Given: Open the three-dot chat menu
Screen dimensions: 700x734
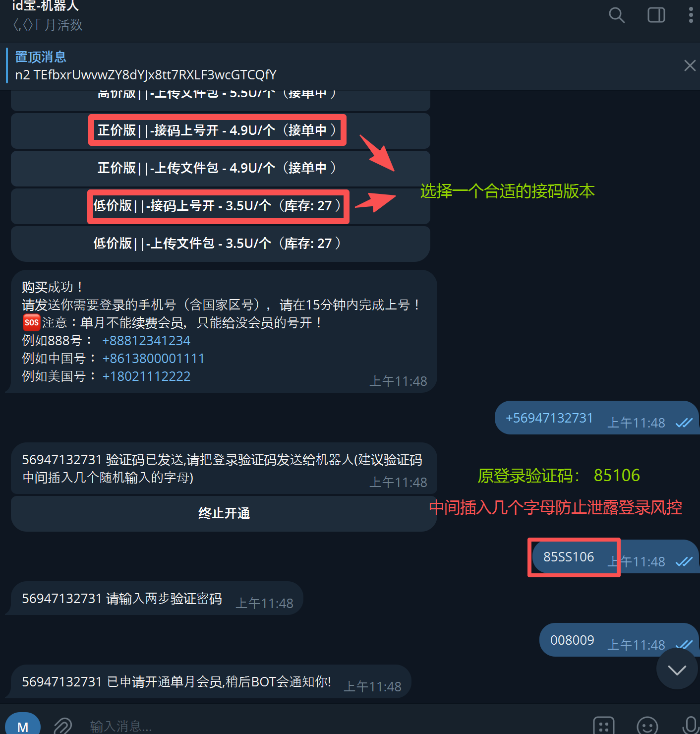Looking at the screenshot, I should [x=691, y=15].
